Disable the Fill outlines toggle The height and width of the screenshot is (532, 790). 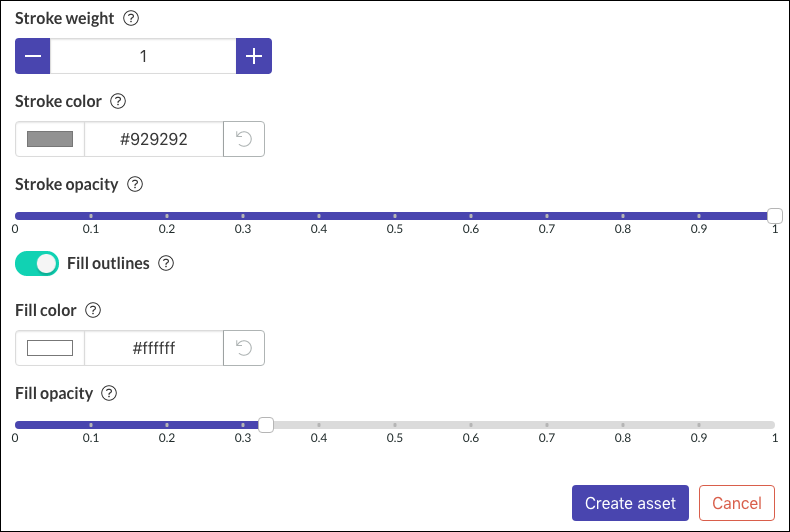[x=37, y=263]
